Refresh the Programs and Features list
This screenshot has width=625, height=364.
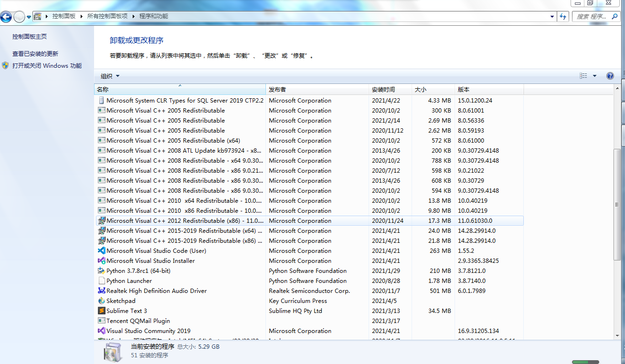(563, 16)
